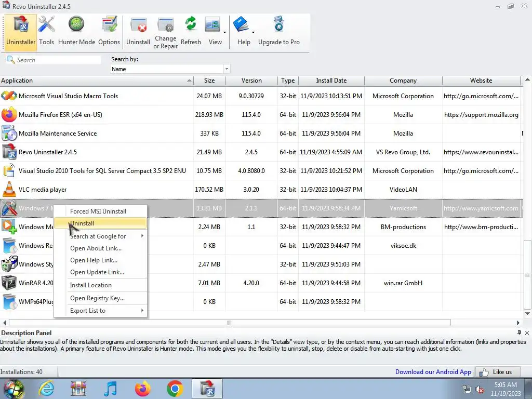Viewport: 532px width, 399px height.
Task: Select the Mozilla Firefox ESR icon
Action: click(9, 114)
